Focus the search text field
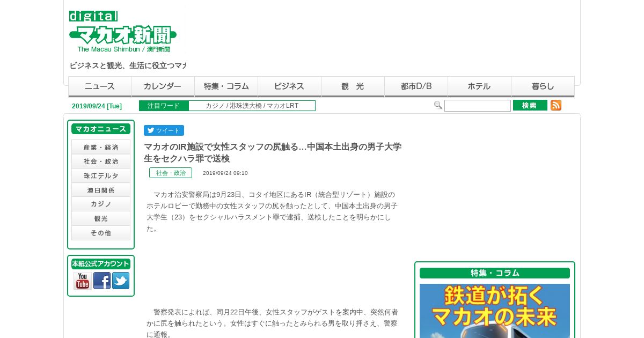This screenshot has width=644, height=338. coord(478,106)
